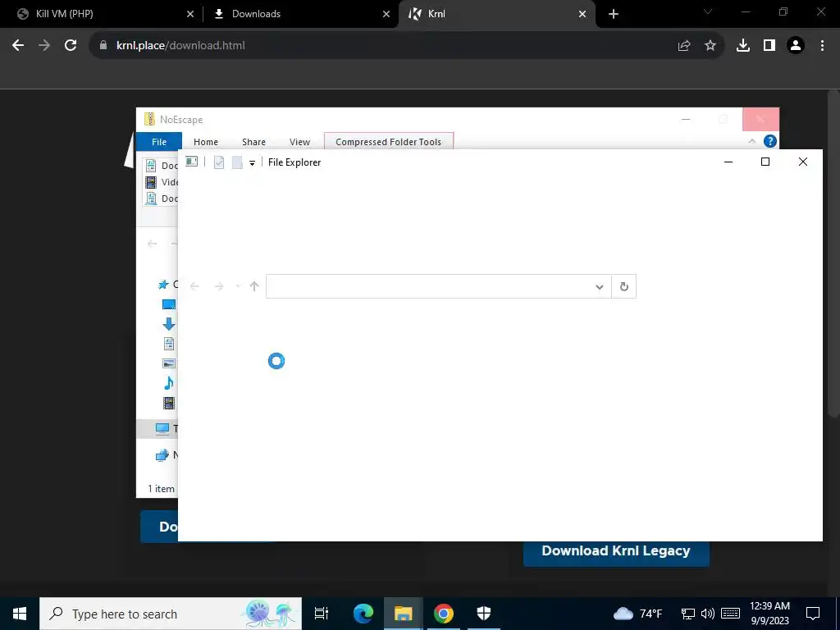Expand File Explorer address history dropdown

tap(600, 286)
